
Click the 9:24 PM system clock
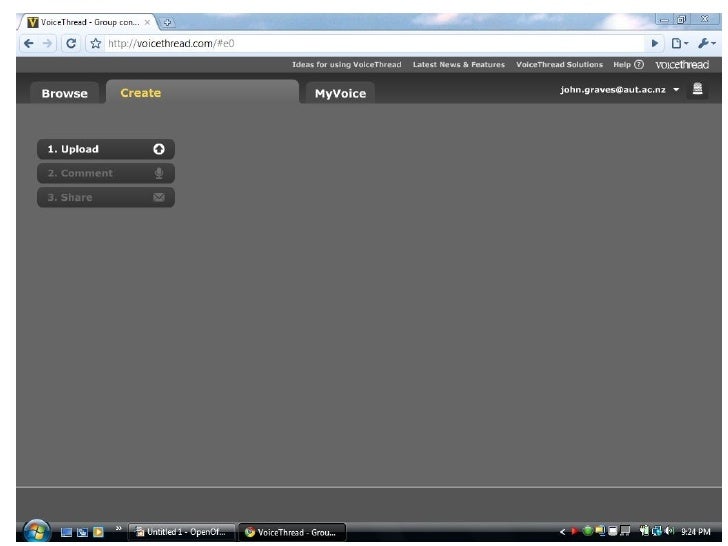click(x=696, y=532)
